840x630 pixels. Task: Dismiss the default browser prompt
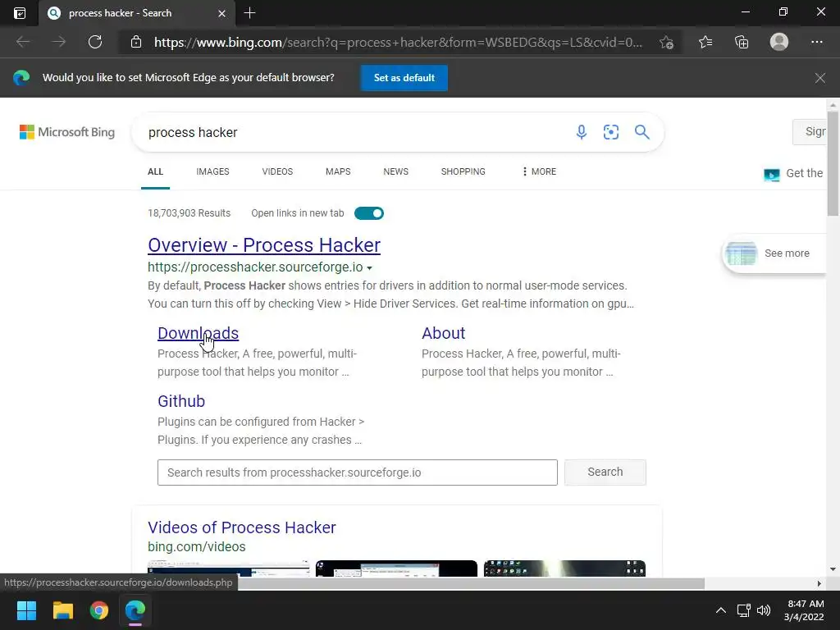click(x=819, y=78)
